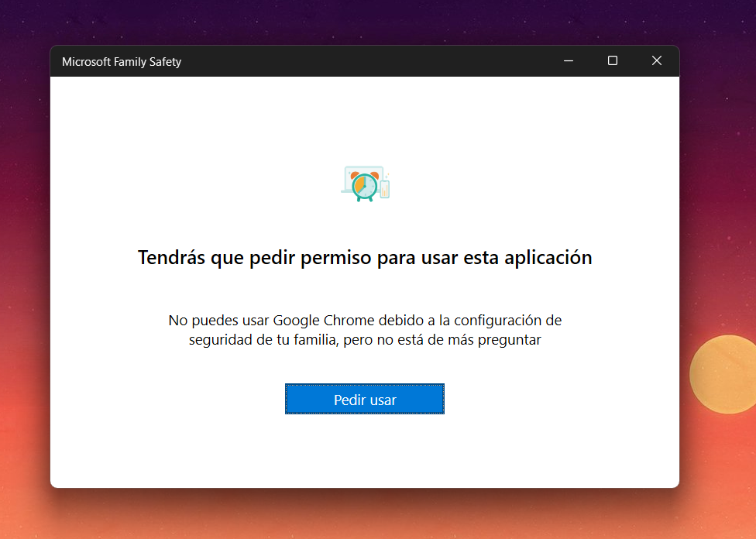Maximize the Microsoft Family Safety window
756x539 pixels.
tap(613, 60)
